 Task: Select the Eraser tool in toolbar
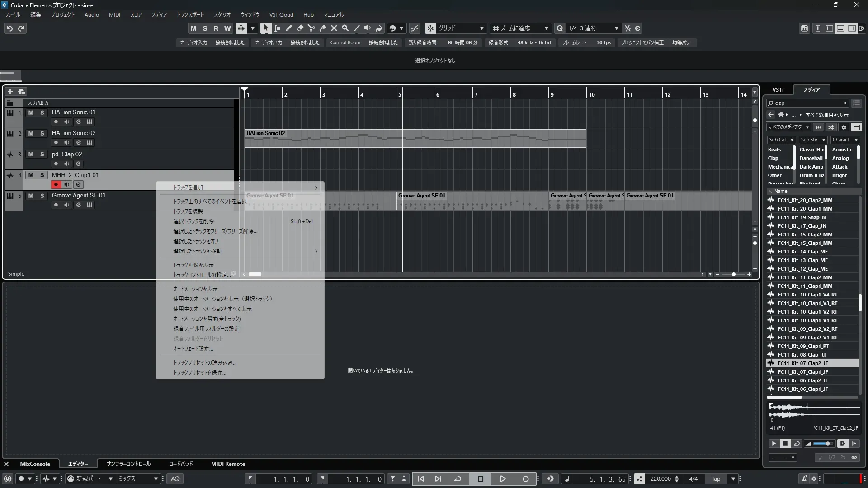(300, 28)
